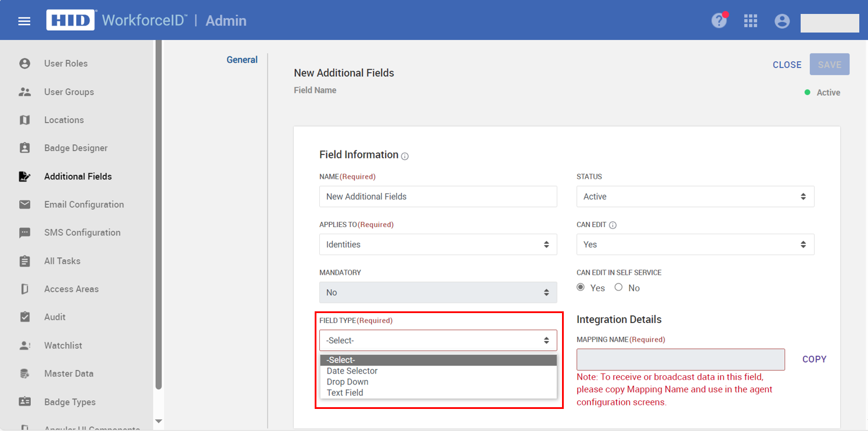Screen dimensions: 868x431
Task: Go to User Groups page
Action: [69, 92]
